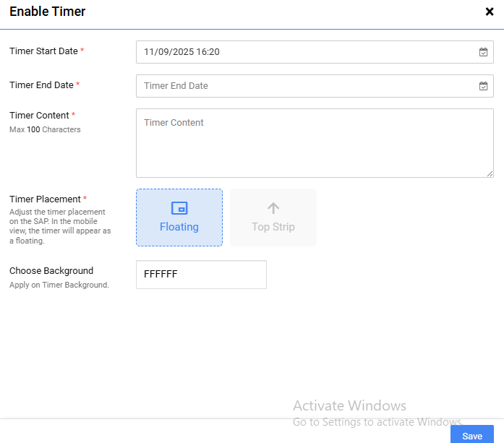The width and height of the screenshot is (504, 443).
Task: Grab the Timer Content resize handle
Action: click(490, 173)
